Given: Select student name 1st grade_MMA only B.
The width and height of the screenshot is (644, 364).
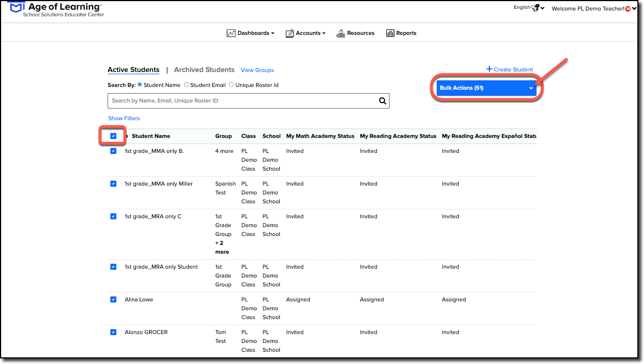Looking at the screenshot, I should coord(155,151).
